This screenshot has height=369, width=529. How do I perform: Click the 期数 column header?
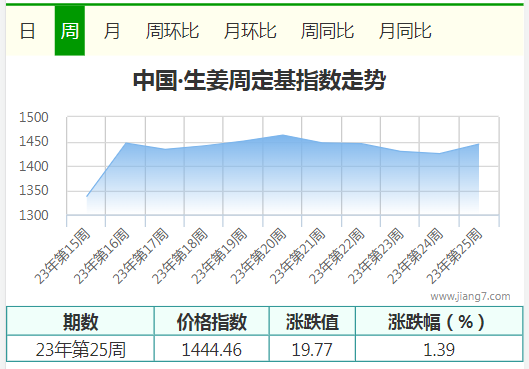80,321
